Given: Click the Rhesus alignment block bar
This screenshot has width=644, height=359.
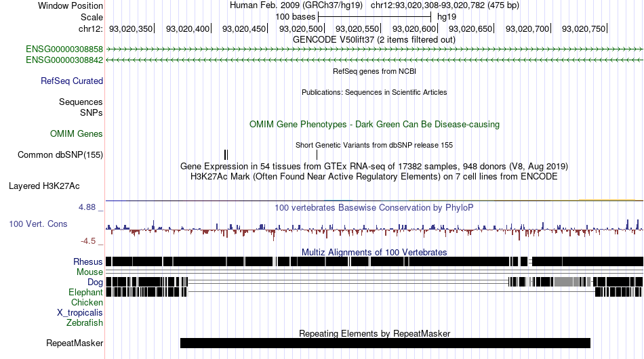Looking at the screenshot, I should (374, 261).
